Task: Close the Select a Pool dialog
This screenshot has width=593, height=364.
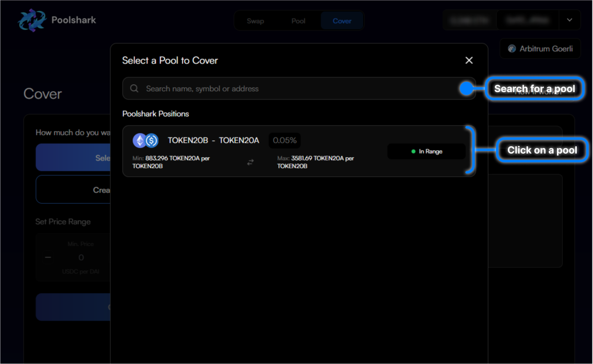Action: click(x=469, y=60)
